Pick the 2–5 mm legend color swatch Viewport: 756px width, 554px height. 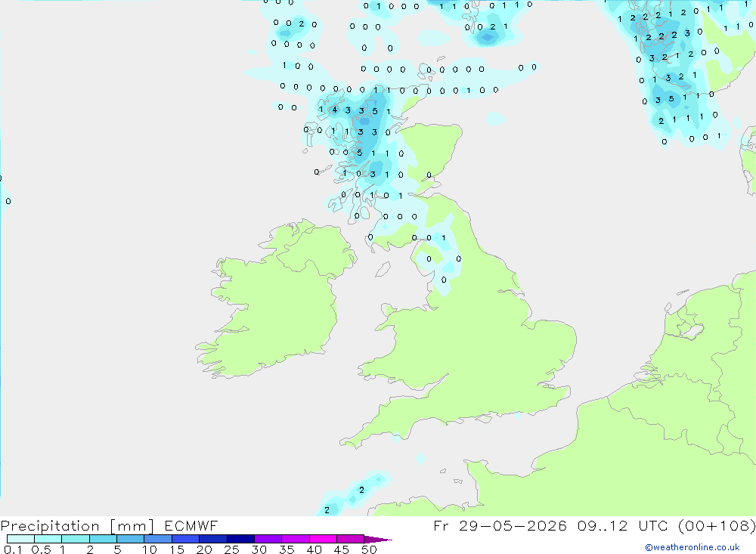point(103,539)
